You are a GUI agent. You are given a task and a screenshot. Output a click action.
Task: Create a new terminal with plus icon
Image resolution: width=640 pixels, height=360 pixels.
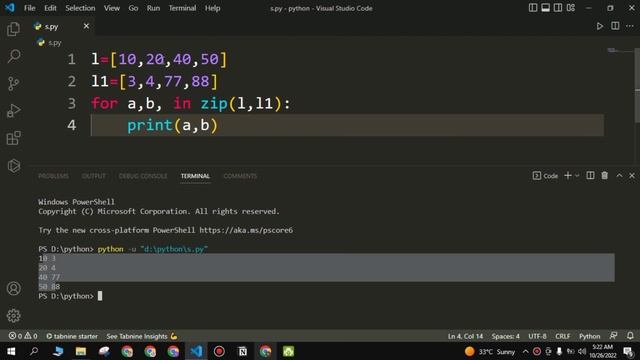pos(568,176)
